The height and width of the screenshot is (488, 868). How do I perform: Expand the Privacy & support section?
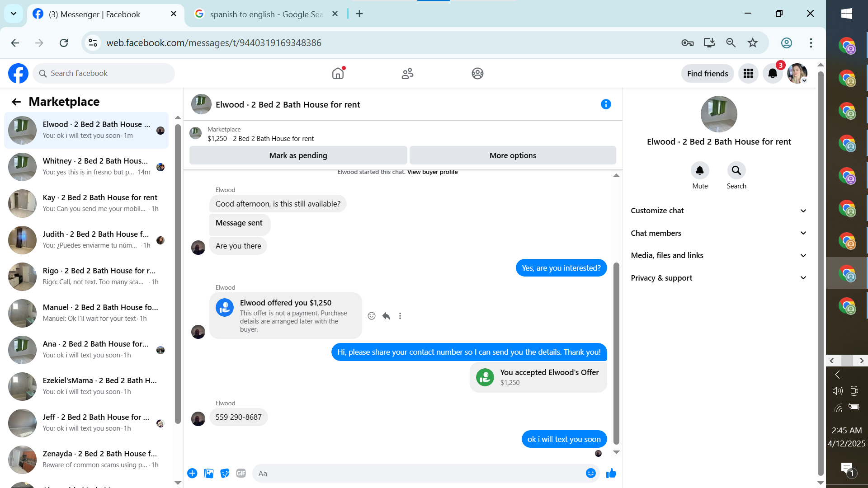[x=719, y=278]
